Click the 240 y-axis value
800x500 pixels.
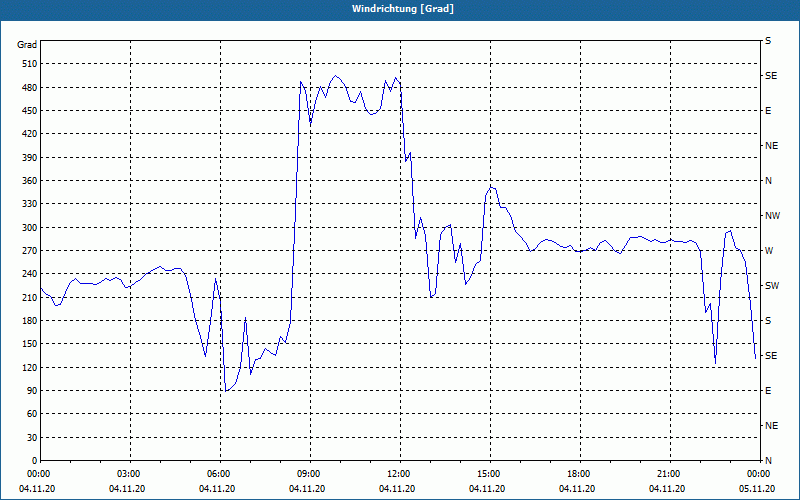(x=30, y=274)
